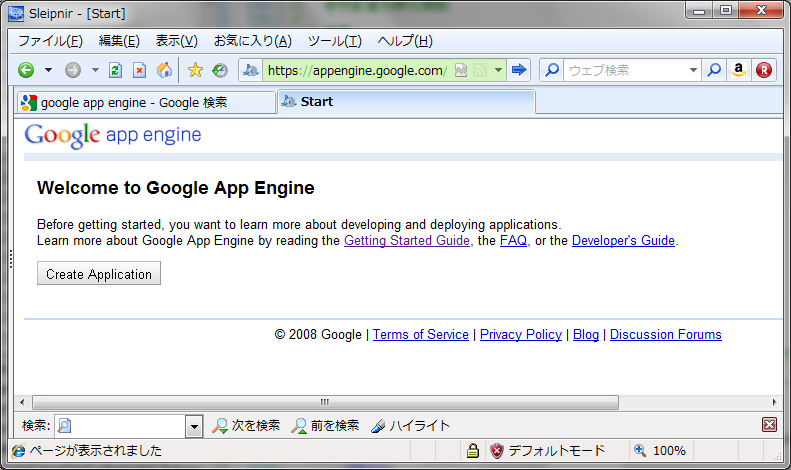This screenshot has height=470, width=791.
Task: Click the address bar URL field
Action: [x=357, y=70]
